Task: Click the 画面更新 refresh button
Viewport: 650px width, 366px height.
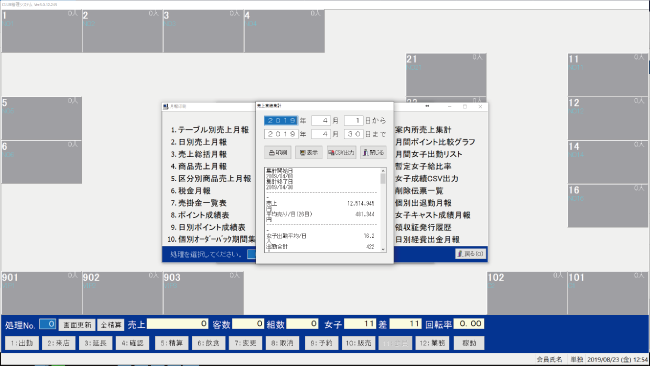Action: tap(77, 325)
